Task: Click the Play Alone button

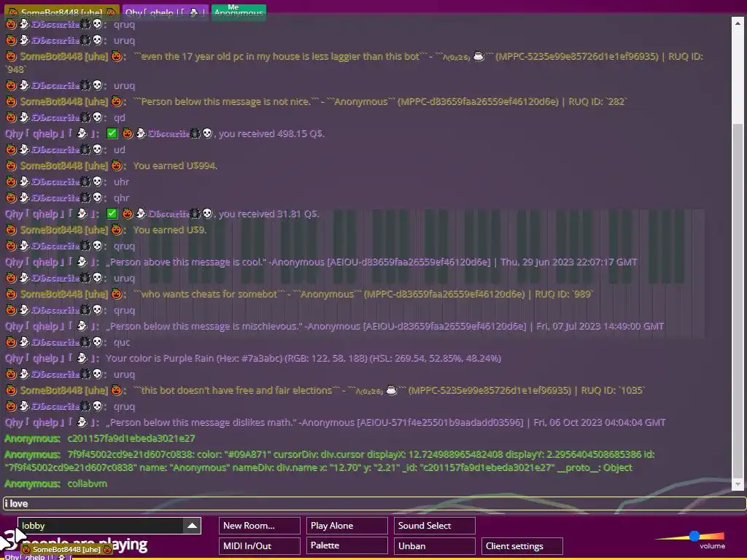Action: [347, 526]
